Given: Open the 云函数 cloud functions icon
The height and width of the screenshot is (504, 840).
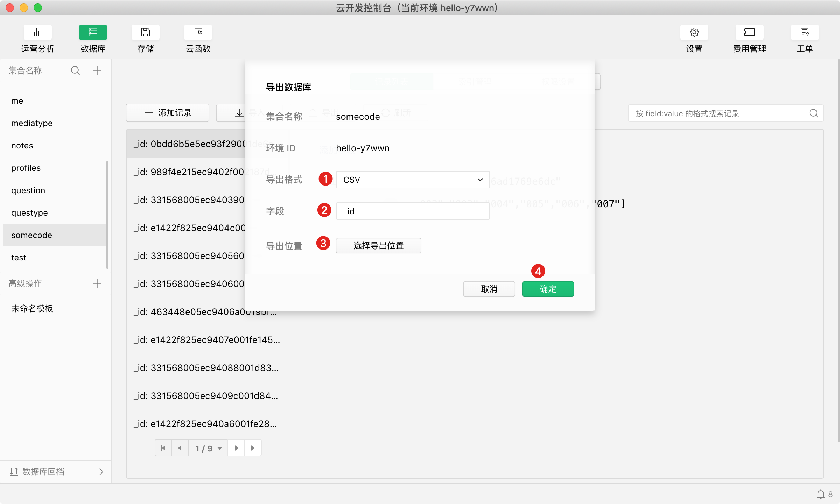Looking at the screenshot, I should pos(198,33).
